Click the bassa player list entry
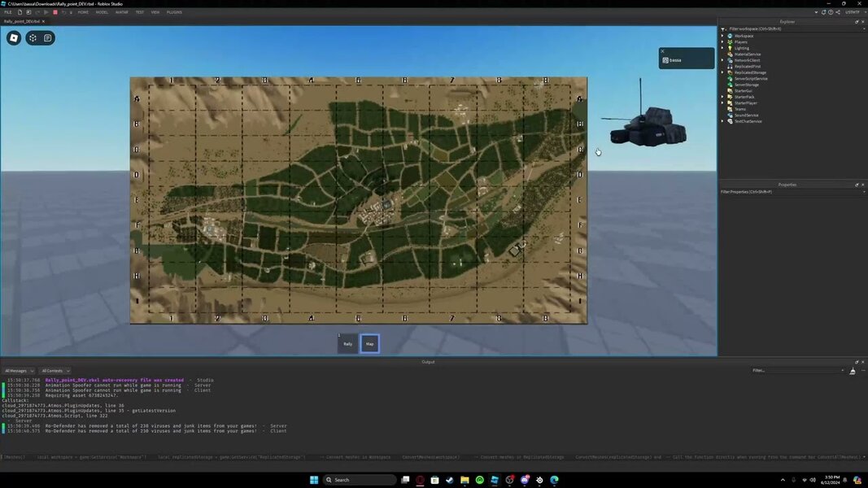 coord(686,60)
